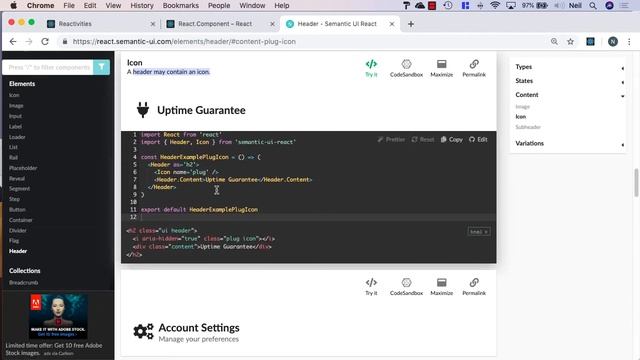Click export default HeaderExamplePlugIcon line

[199, 209]
